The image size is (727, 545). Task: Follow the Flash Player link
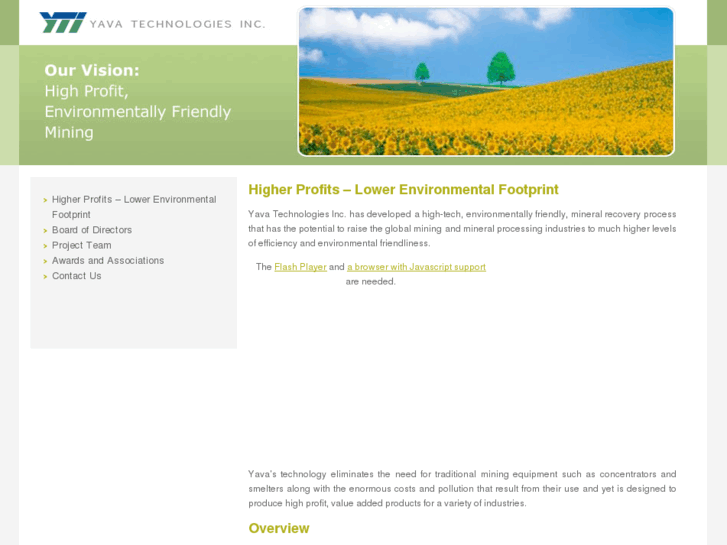(x=300, y=267)
